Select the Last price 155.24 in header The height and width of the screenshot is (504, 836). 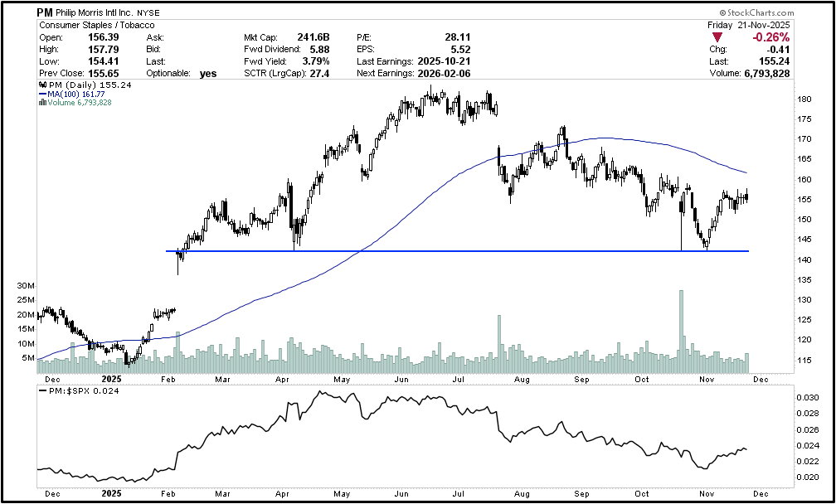click(x=775, y=61)
